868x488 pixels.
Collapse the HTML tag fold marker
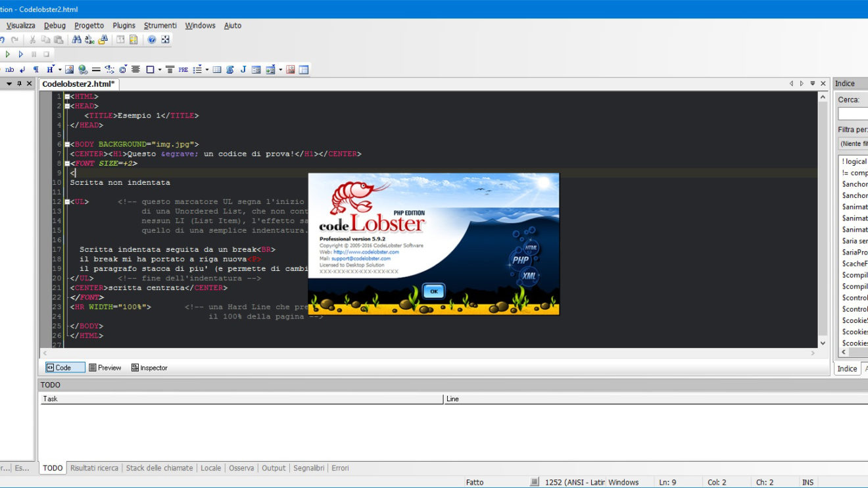[x=67, y=97]
